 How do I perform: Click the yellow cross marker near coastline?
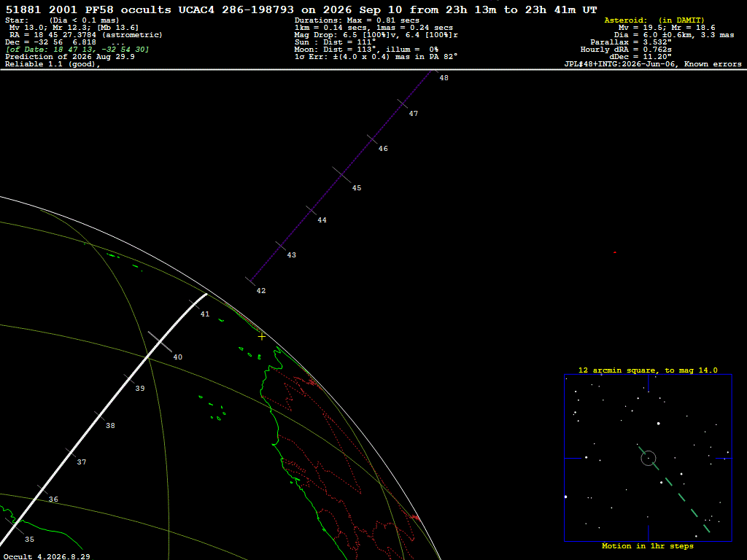(x=262, y=337)
